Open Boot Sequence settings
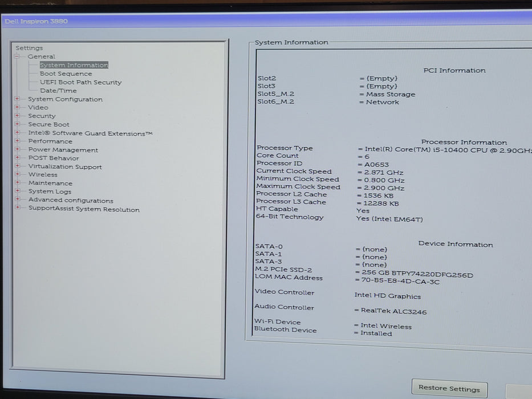 (66, 74)
